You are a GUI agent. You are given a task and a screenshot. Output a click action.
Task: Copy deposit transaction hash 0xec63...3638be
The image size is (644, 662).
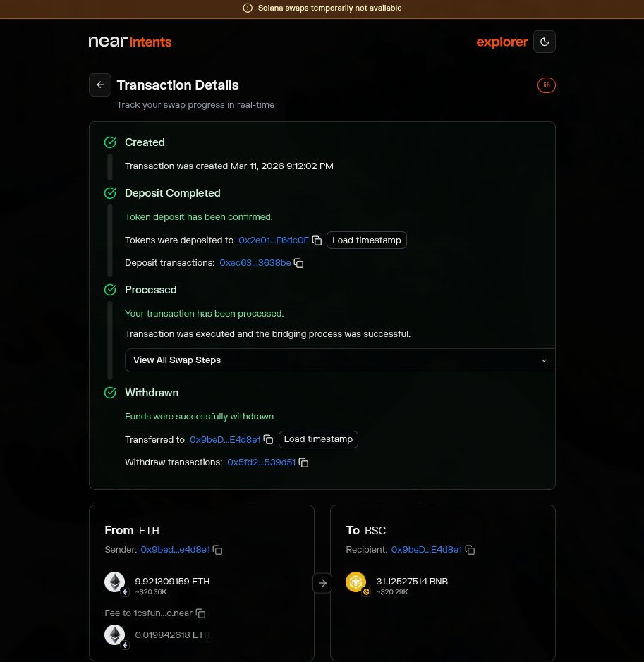click(x=298, y=263)
